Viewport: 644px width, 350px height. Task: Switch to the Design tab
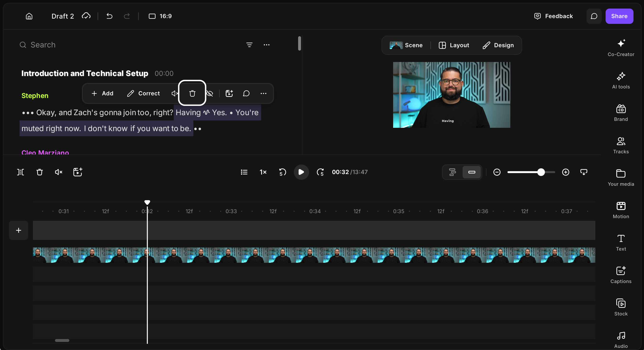pyautogui.click(x=498, y=45)
